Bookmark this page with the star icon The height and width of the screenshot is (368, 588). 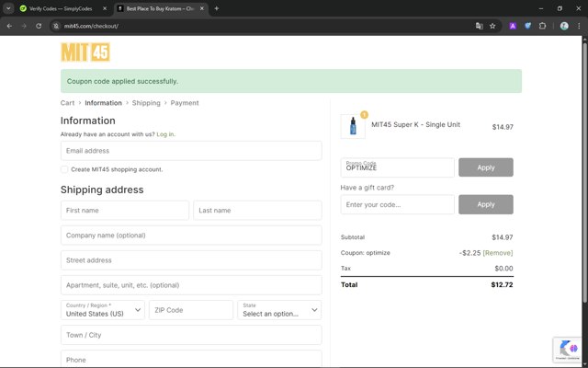point(492,26)
